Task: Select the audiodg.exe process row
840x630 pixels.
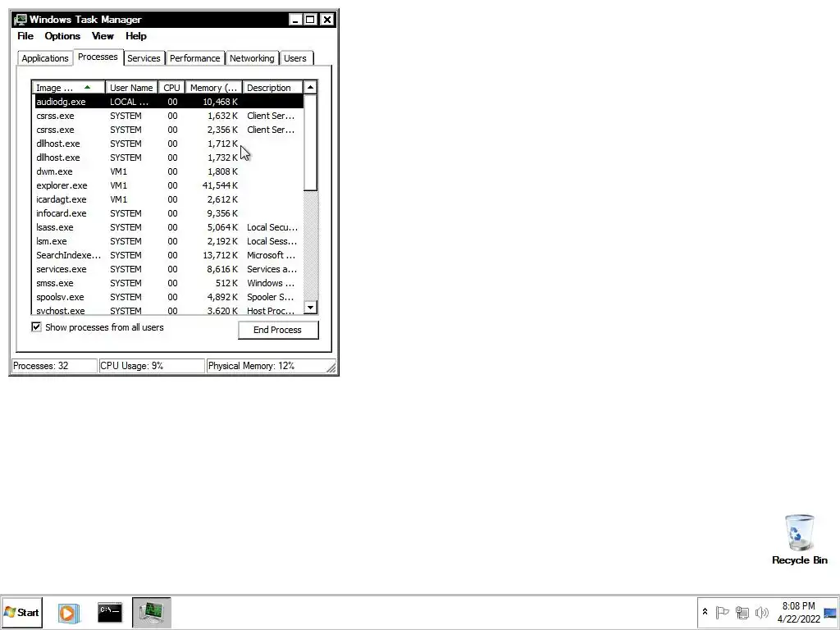Action: (x=169, y=102)
